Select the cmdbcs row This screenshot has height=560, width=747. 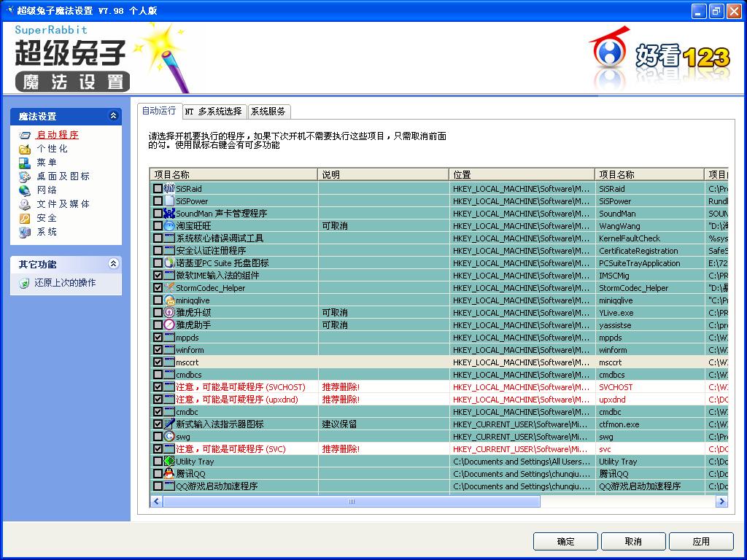click(438, 374)
